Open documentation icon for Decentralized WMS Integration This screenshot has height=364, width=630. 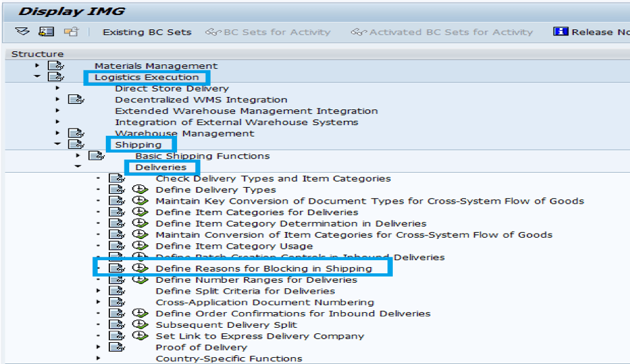(77, 99)
